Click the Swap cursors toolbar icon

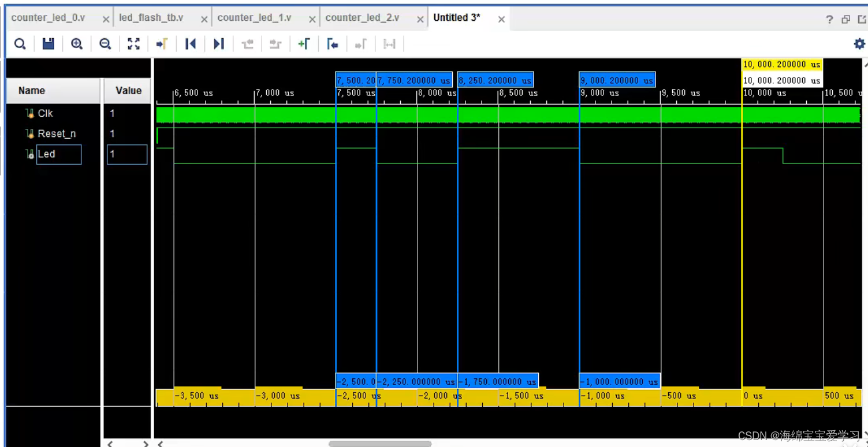(x=389, y=44)
